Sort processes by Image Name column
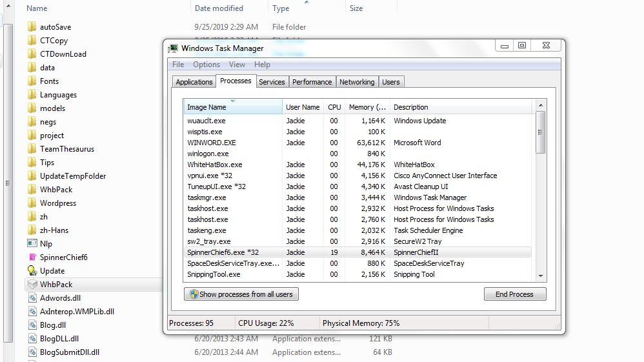Viewport: 644px width, 362px height. tap(232, 107)
